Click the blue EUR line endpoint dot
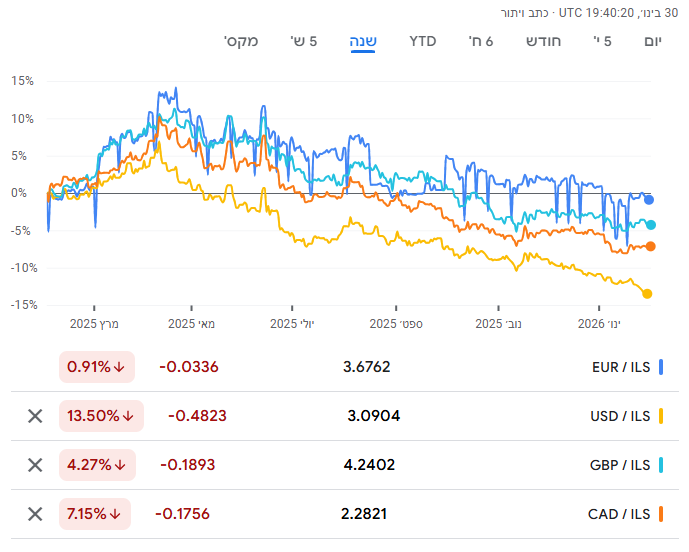Viewport: 689px width, 552px height. [649, 199]
